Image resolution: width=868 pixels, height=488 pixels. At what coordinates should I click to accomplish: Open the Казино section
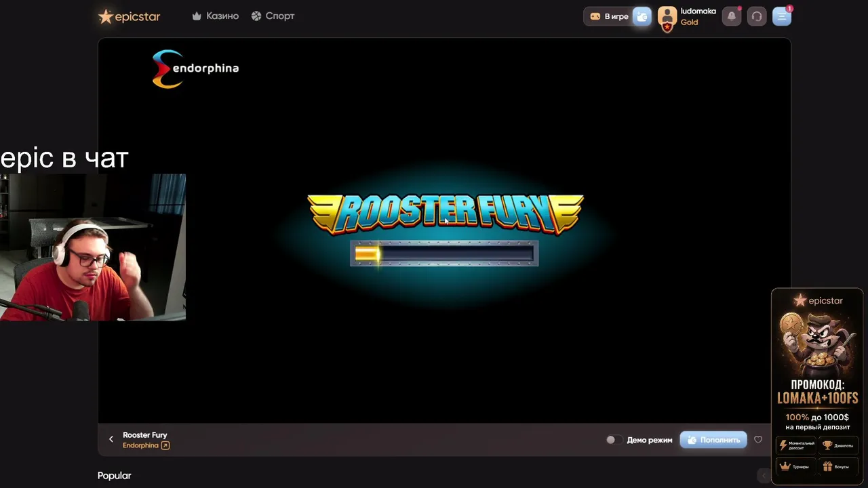click(216, 16)
